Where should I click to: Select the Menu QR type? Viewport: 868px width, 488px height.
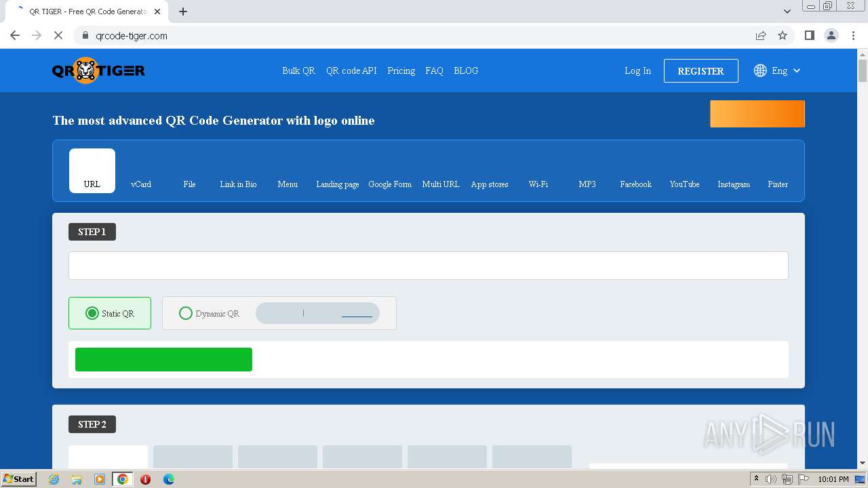pos(288,184)
